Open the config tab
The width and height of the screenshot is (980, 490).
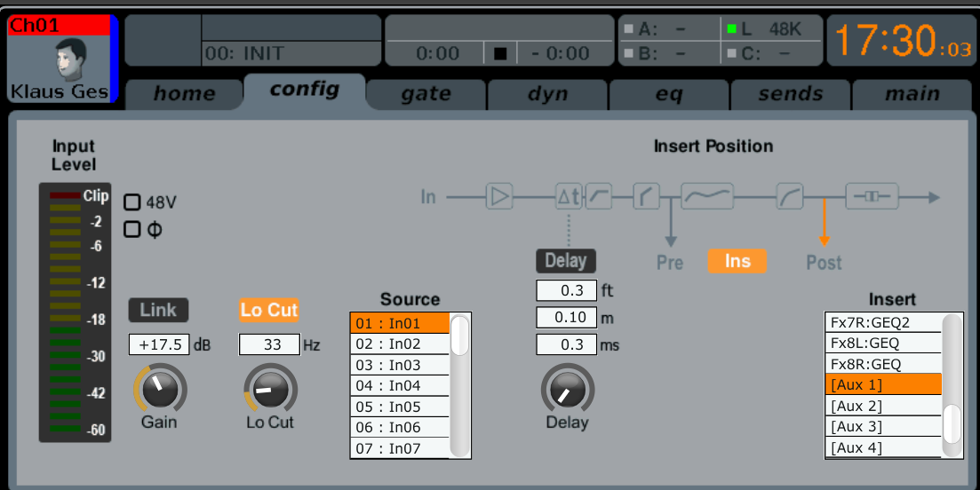click(305, 91)
